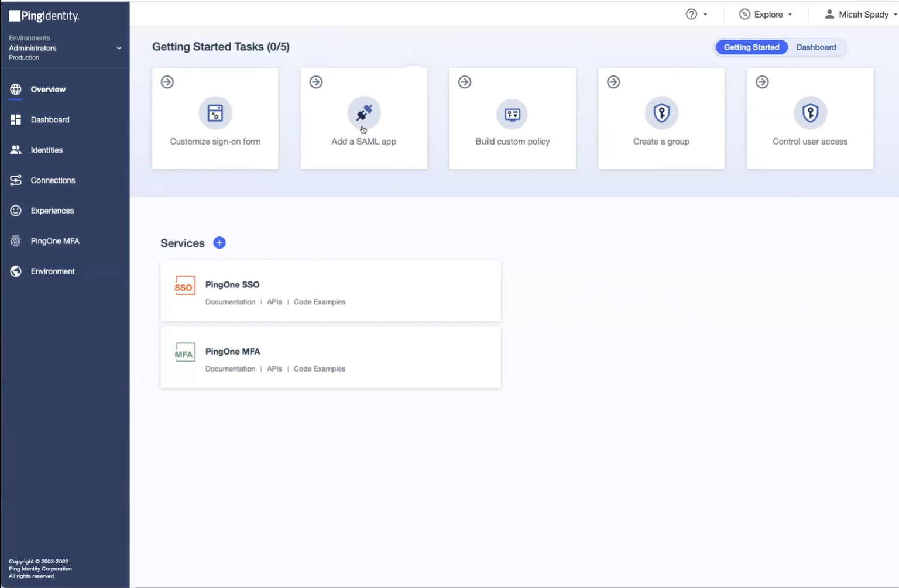Image resolution: width=899 pixels, height=588 pixels.
Task: Switch to the Dashboard view toggle
Action: tap(816, 47)
